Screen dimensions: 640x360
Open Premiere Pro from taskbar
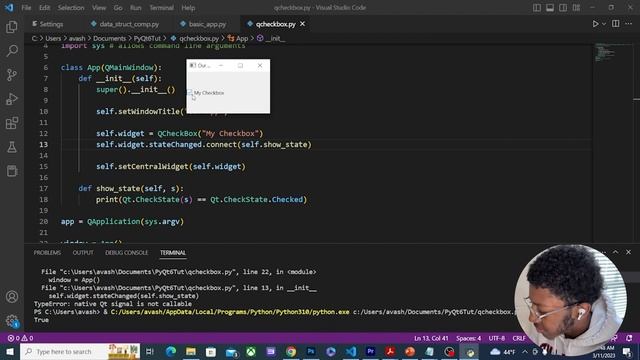click(x=371, y=351)
